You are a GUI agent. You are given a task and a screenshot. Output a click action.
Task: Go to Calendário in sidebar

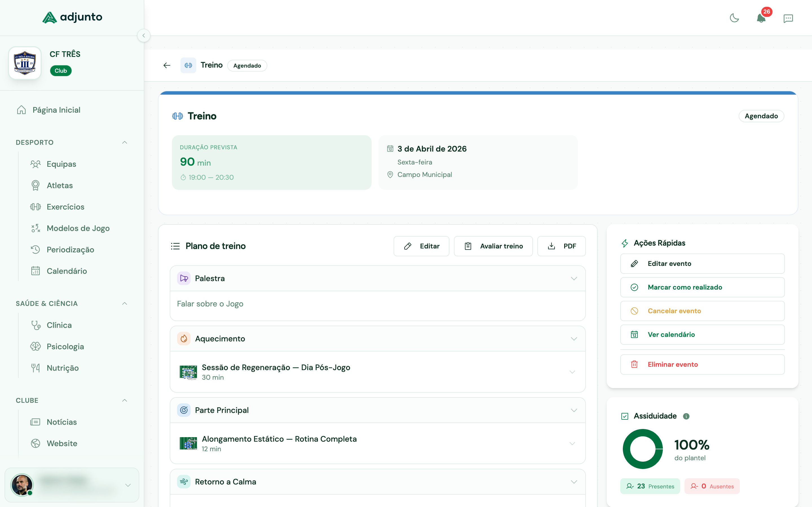pos(67,271)
